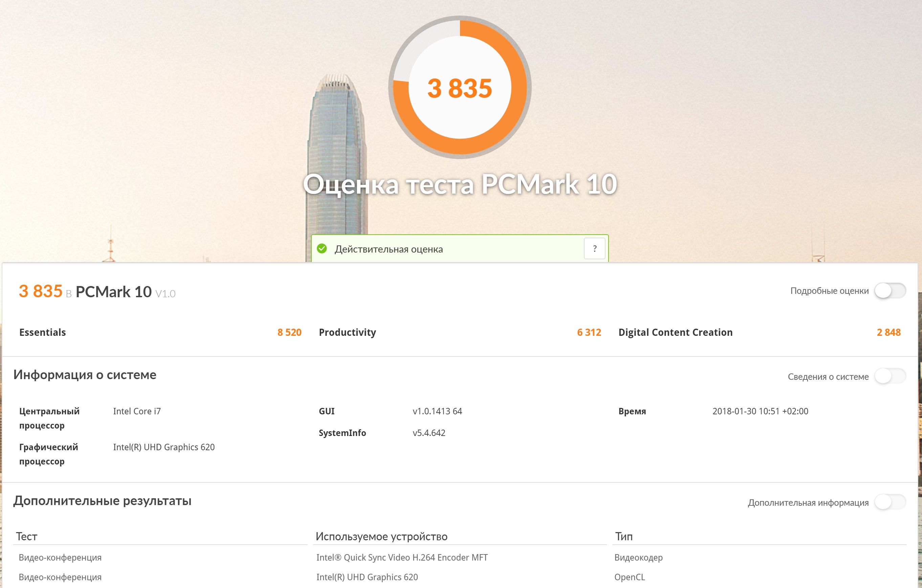Click the Время label
The height and width of the screenshot is (588, 922).
click(632, 411)
